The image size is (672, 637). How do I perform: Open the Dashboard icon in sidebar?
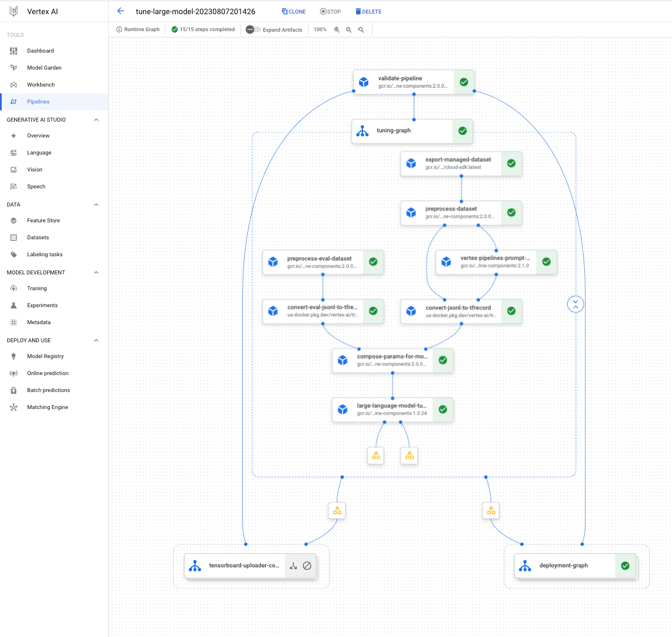coord(14,50)
